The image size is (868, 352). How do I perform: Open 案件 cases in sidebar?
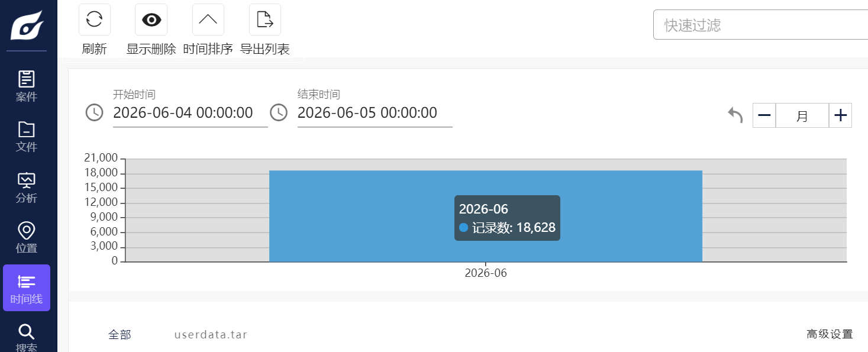coord(27,86)
